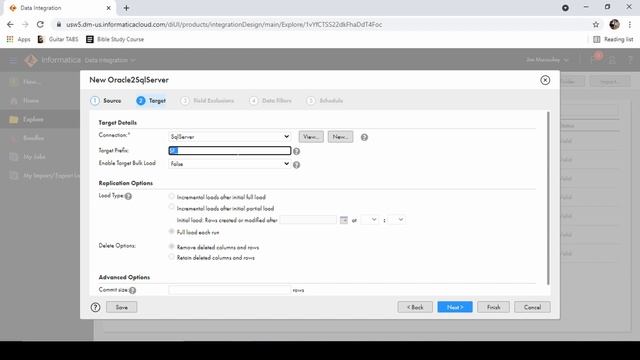Open the Connection dropdown showing SqlServer
Image resolution: width=640 pixels, height=360 pixels.
point(229,137)
